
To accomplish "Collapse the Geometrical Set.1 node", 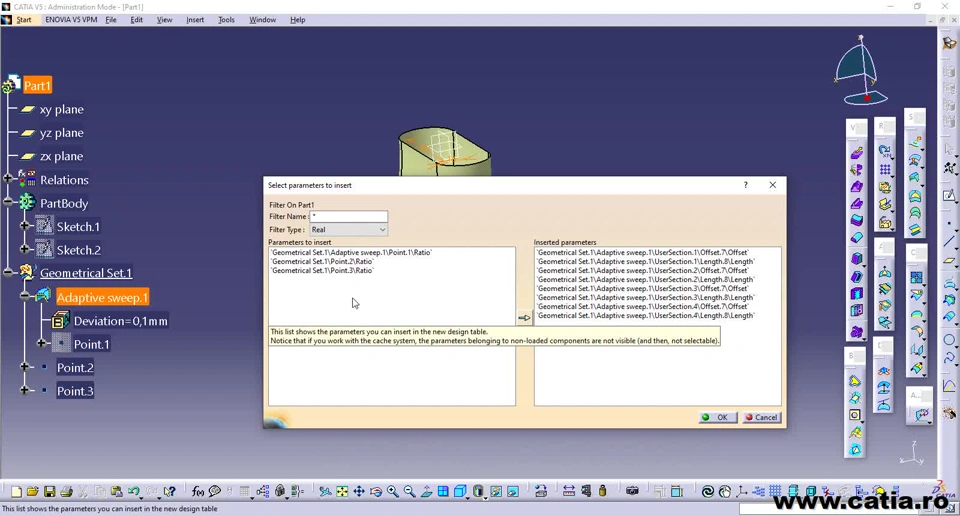I will (x=8, y=272).
